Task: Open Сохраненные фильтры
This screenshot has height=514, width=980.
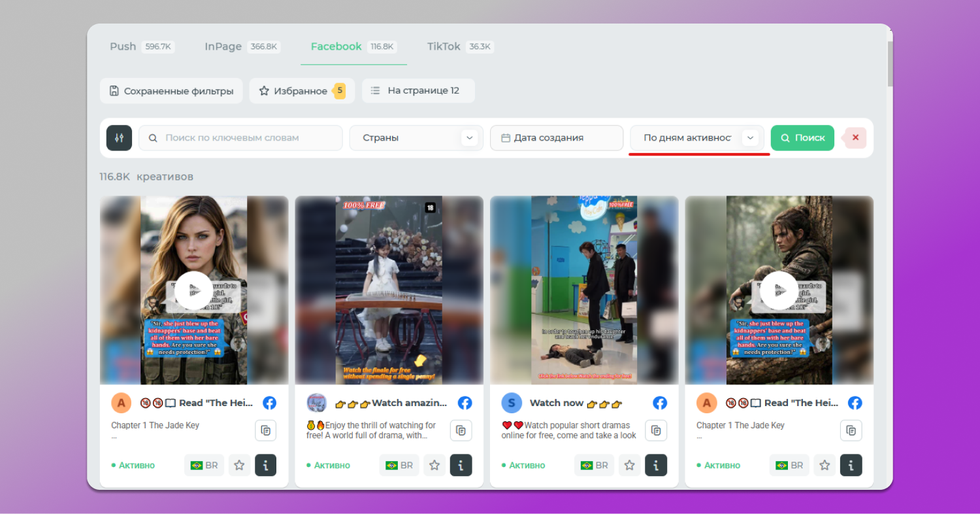Action: [171, 91]
